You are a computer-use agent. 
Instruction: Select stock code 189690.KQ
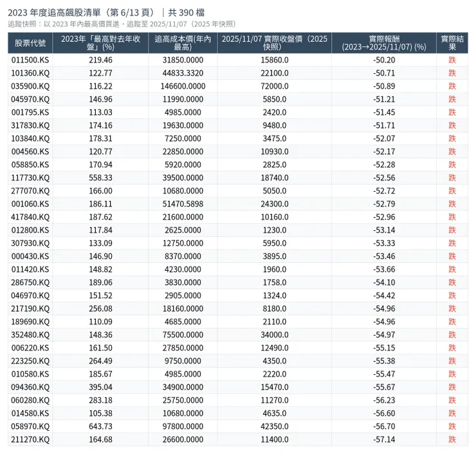30,322
